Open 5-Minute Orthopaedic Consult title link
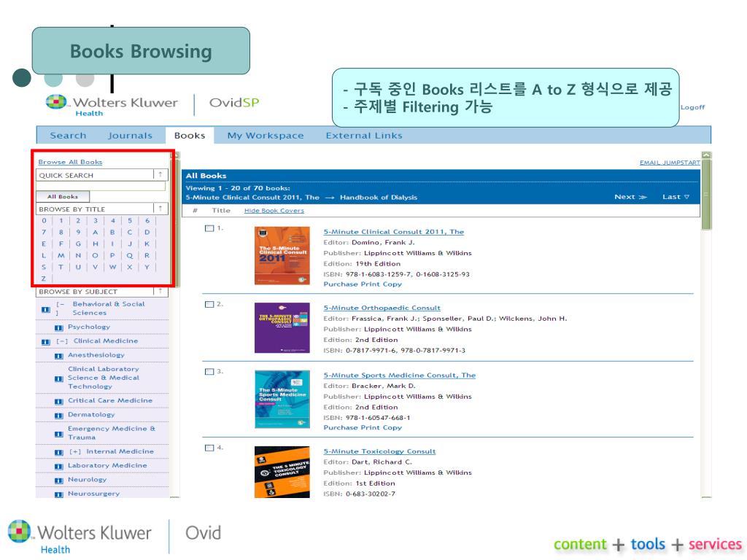Image resolution: width=747 pixels, height=560 pixels. tap(382, 308)
